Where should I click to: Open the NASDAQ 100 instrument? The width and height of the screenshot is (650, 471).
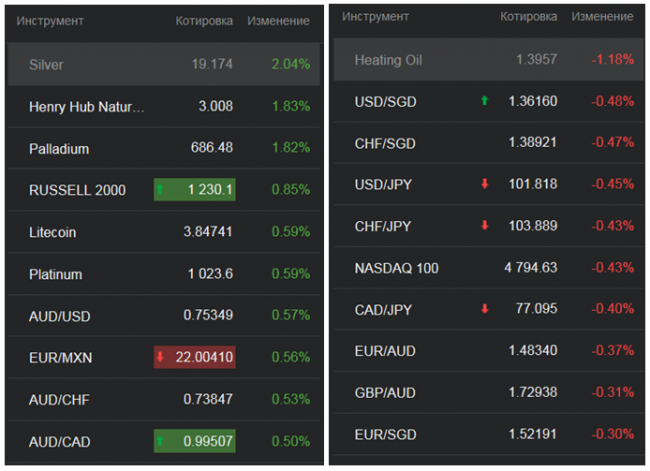[396, 268]
